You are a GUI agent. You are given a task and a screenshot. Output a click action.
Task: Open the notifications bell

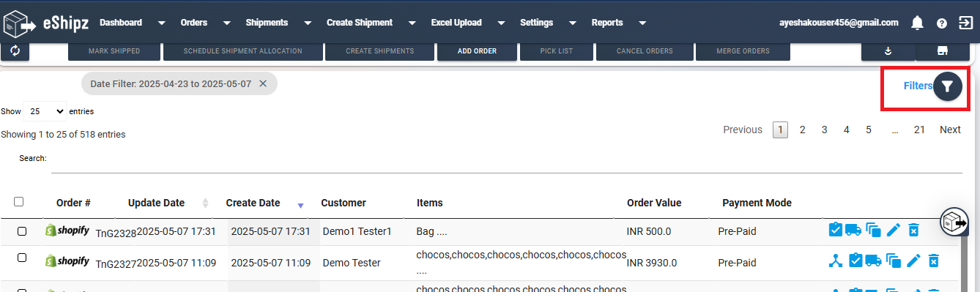tap(917, 23)
